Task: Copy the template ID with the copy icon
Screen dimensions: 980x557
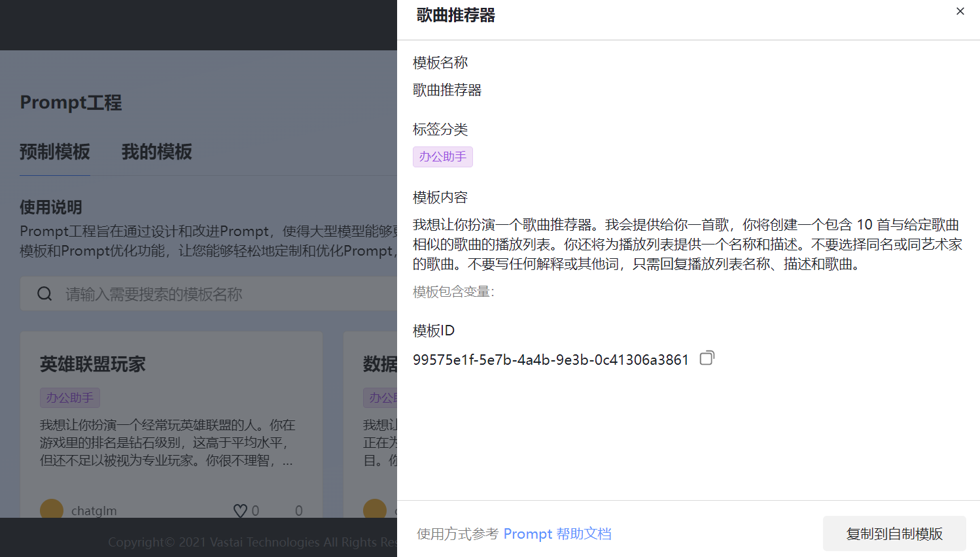Action: [707, 358]
